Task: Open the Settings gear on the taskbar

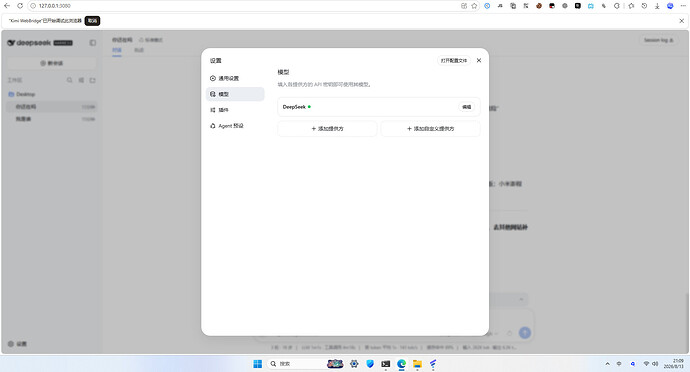Action: click(354, 364)
